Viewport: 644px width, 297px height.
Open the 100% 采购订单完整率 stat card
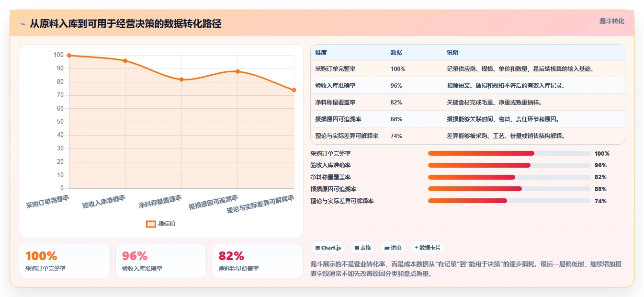pyautogui.click(x=65, y=261)
